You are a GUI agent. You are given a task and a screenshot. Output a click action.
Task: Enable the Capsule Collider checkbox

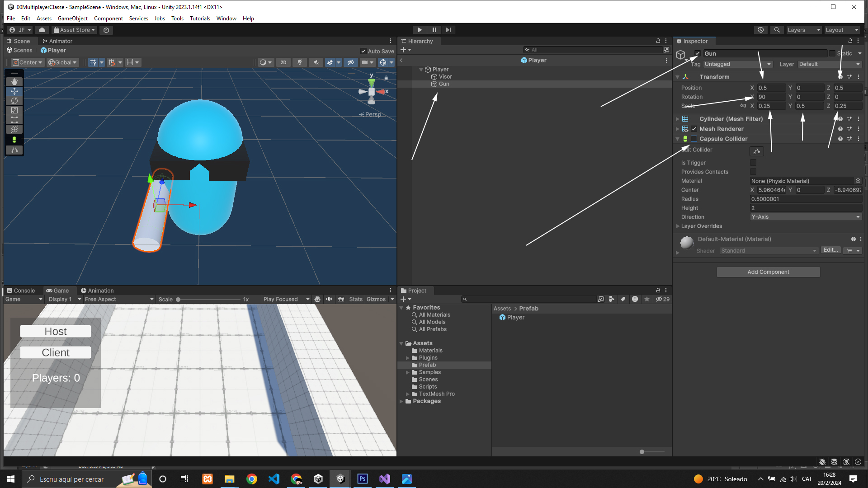694,139
